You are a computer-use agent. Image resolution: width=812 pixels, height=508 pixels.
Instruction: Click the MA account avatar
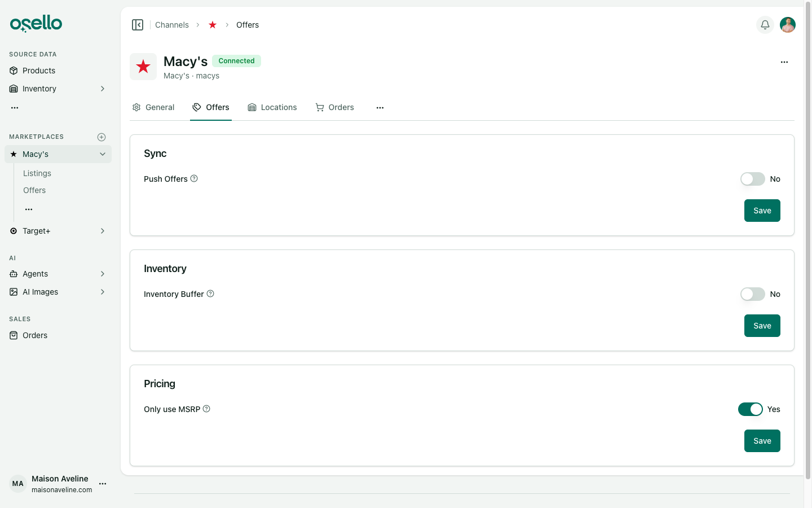pos(18,484)
